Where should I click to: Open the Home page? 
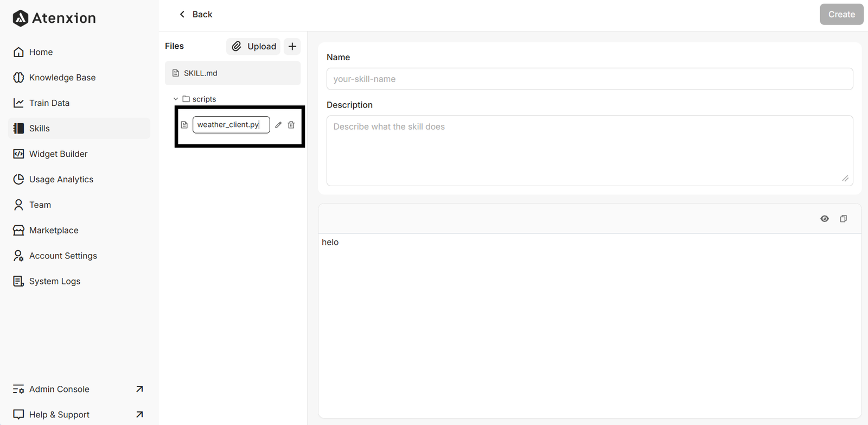tap(79, 52)
